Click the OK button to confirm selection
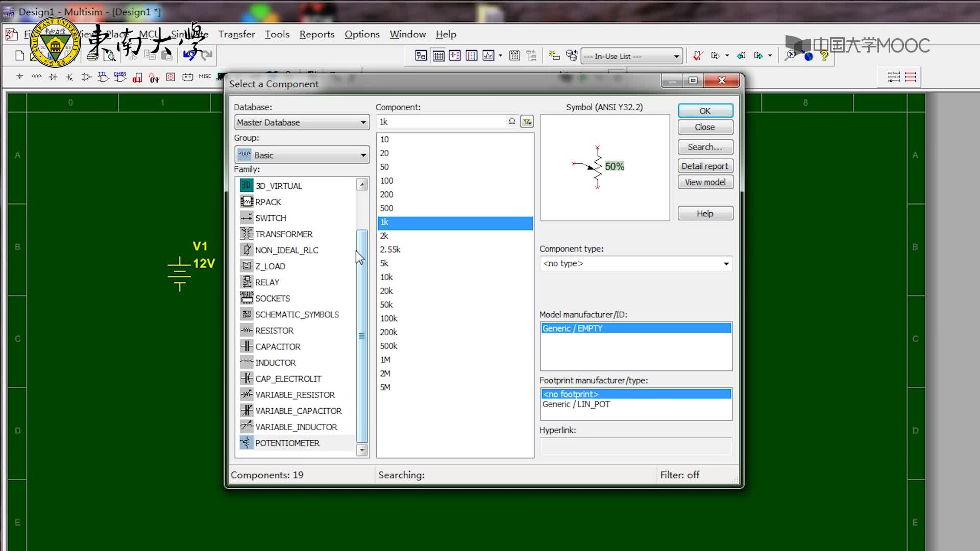The height and width of the screenshot is (551, 980). point(705,110)
